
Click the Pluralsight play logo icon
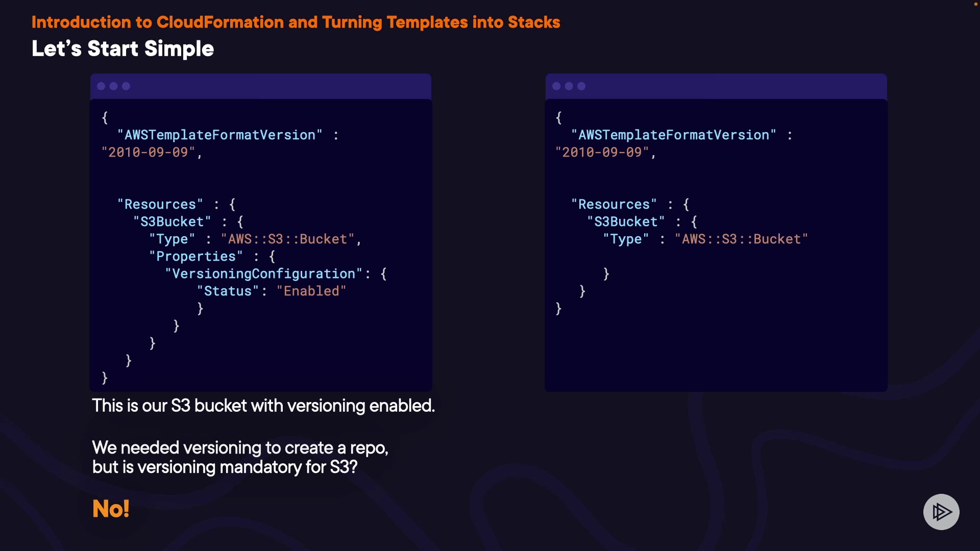941,512
